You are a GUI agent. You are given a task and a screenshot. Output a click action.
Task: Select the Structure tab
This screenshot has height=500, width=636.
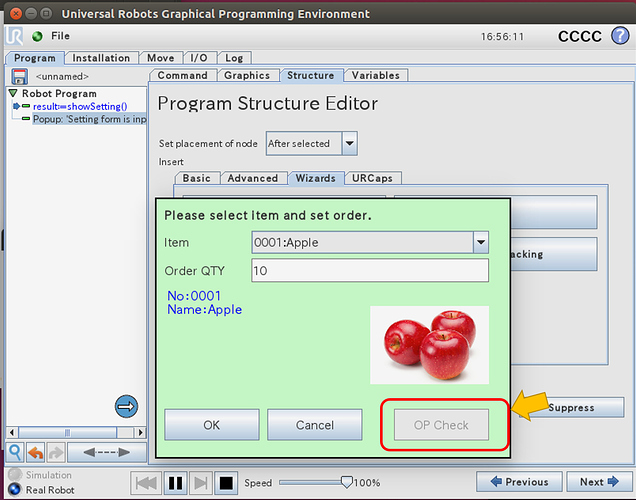pos(311,75)
